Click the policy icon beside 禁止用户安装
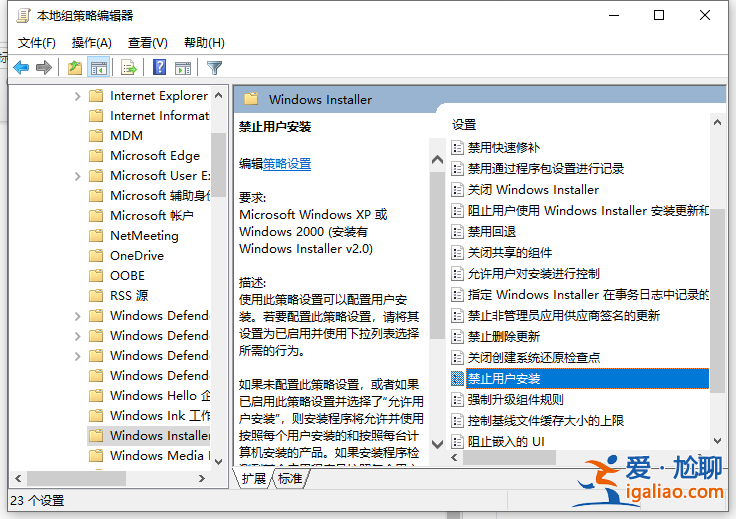 pos(457,379)
